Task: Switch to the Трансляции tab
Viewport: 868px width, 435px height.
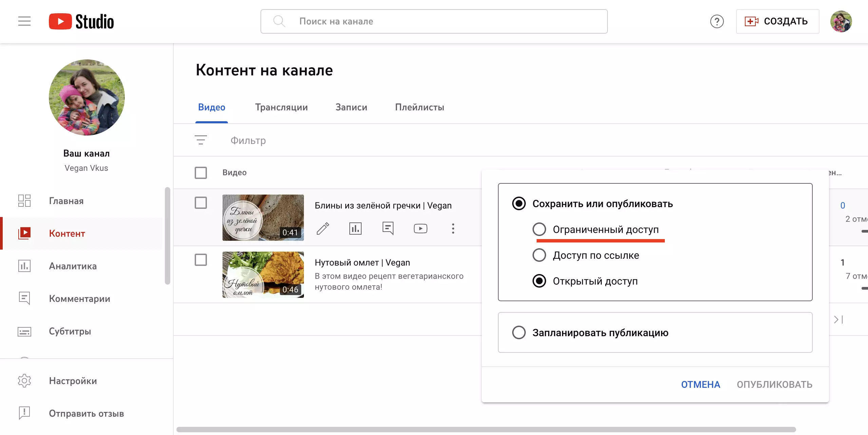Action: point(282,107)
